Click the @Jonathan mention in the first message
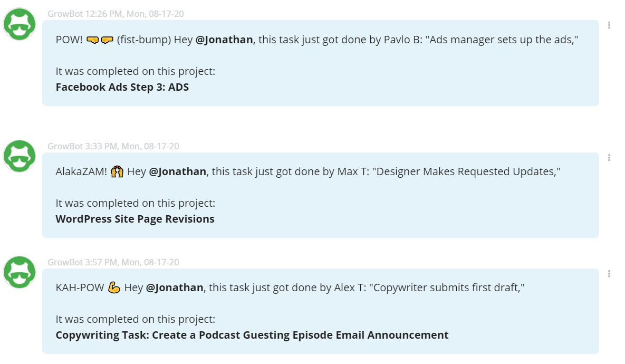Image resolution: width=625 pixels, height=364 pixels. pyautogui.click(x=223, y=39)
